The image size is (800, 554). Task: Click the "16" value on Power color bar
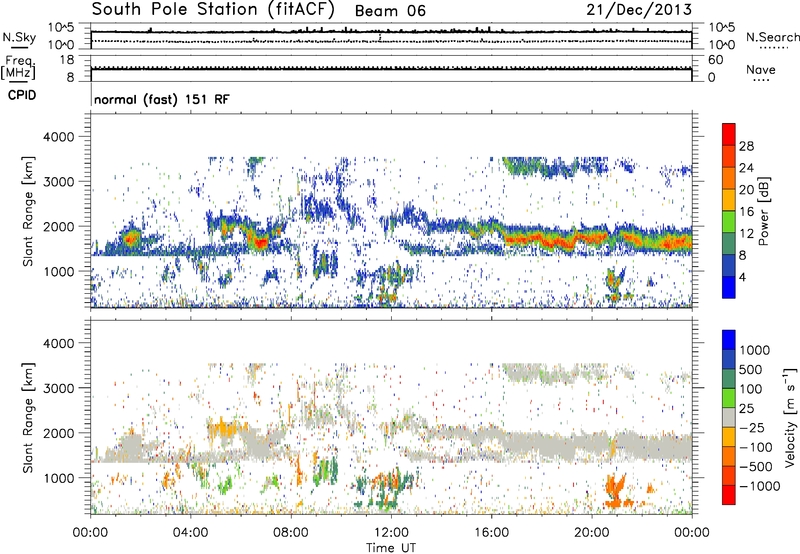coord(746,212)
